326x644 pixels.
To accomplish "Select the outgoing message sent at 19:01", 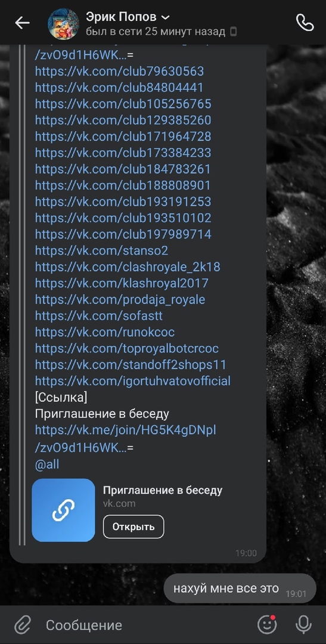I will point(240,589).
